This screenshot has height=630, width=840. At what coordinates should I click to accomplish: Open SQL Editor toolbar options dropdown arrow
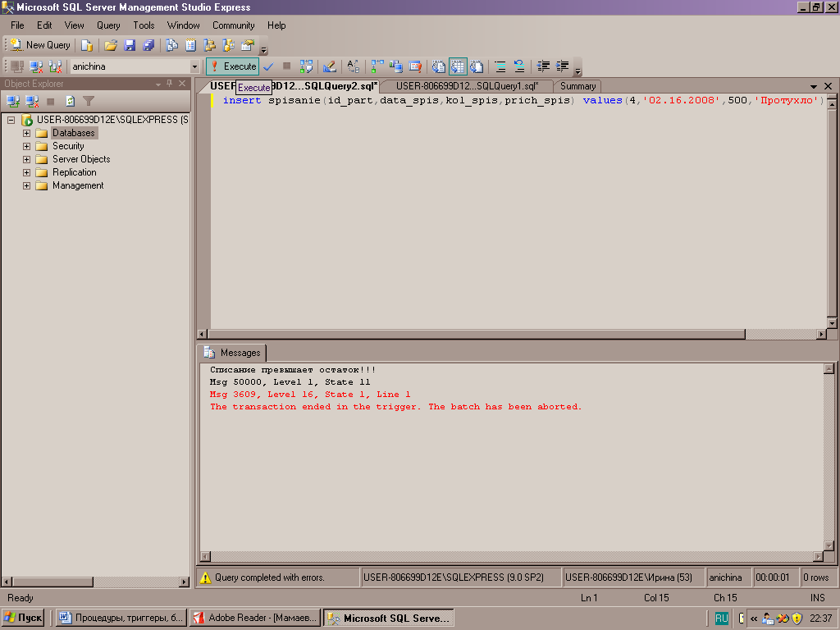tap(577, 71)
